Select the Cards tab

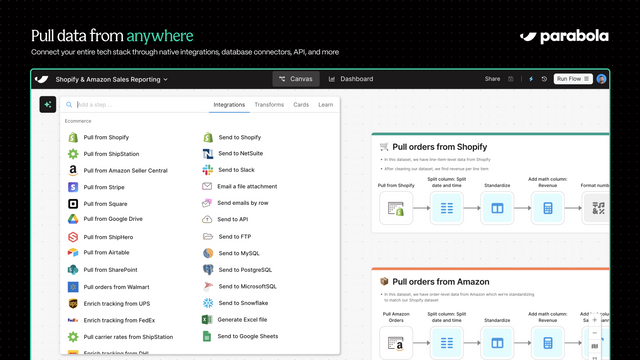(301, 105)
